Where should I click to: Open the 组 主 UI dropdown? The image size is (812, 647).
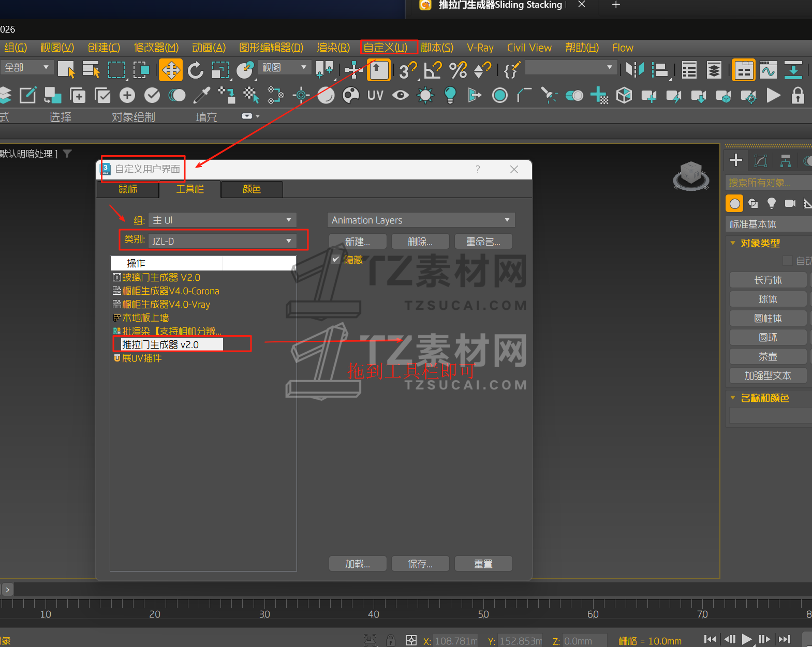[x=222, y=220]
